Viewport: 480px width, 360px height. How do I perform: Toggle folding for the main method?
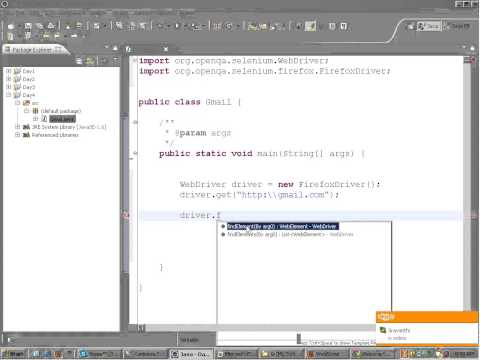point(135,153)
